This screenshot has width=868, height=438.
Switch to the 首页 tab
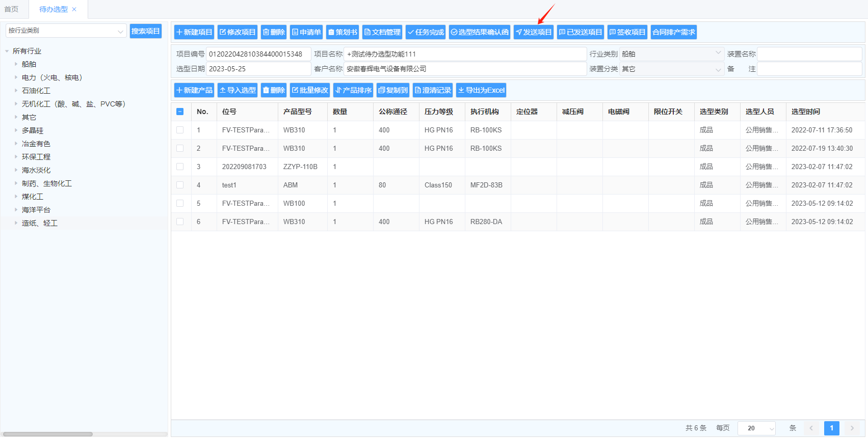11,9
